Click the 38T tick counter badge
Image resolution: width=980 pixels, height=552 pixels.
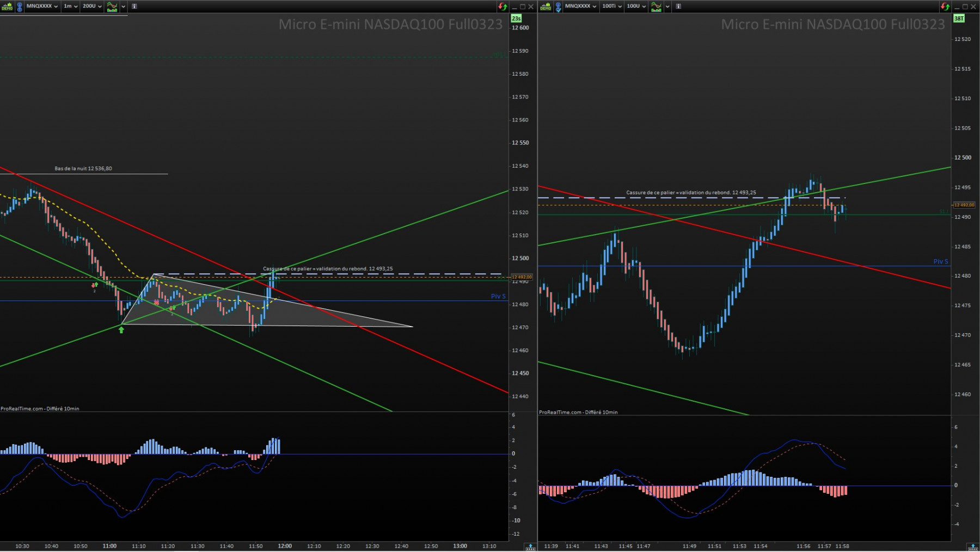coord(959,19)
